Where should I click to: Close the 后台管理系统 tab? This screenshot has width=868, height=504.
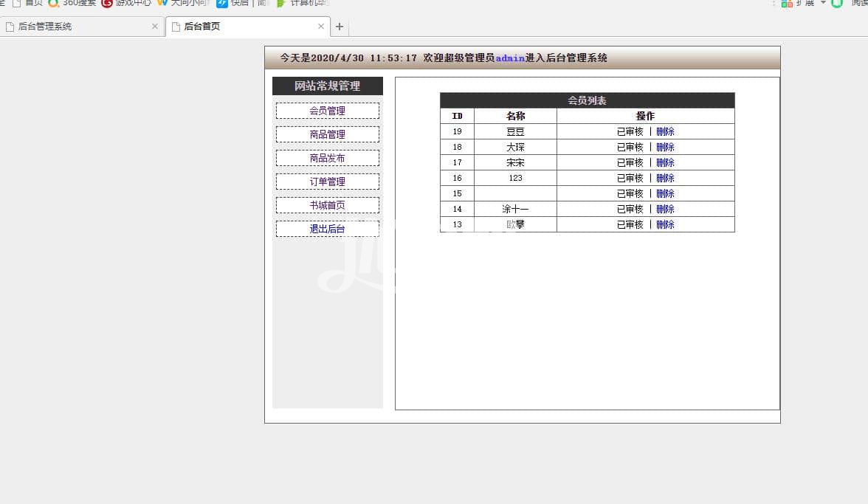click(x=155, y=27)
